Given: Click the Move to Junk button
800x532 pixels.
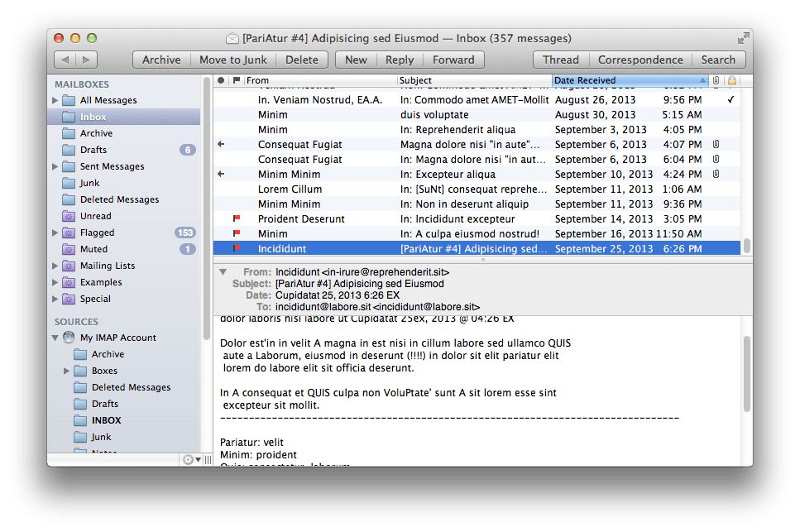Looking at the screenshot, I should tap(232, 60).
